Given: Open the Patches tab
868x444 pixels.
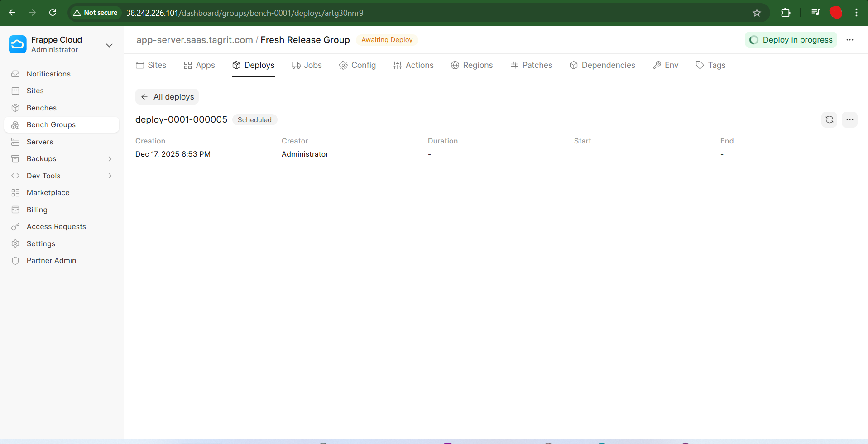Looking at the screenshot, I should coord(531,65).
